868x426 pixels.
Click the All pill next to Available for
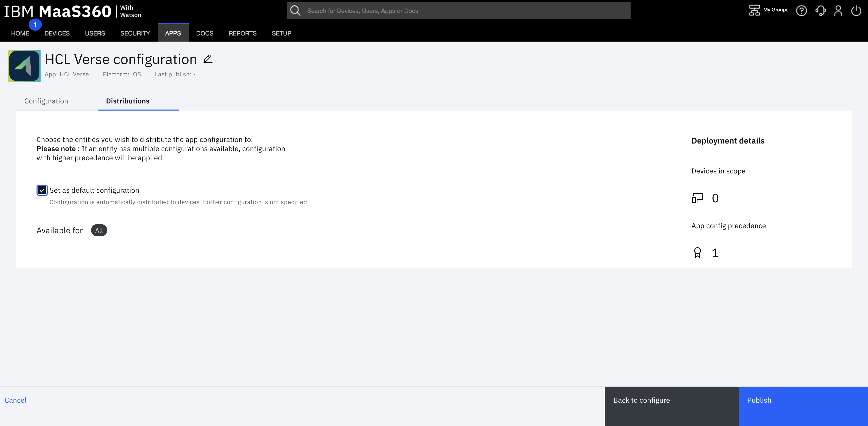coord(99,230)
